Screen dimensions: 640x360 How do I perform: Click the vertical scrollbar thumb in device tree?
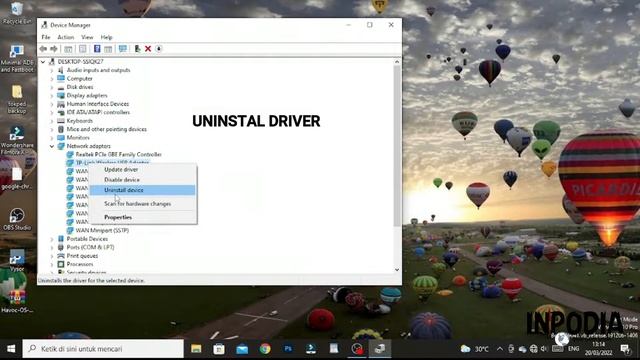point(397,145)
